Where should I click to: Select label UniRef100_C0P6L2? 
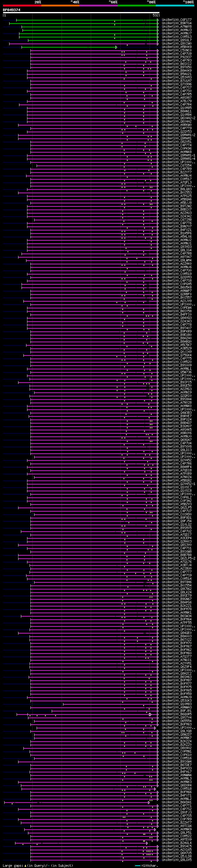(x=177, y=497)
